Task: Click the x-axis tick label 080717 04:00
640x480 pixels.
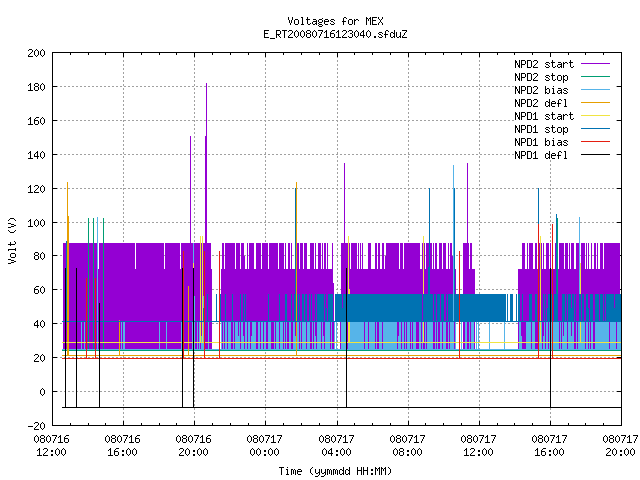Action: pos(336,446)
